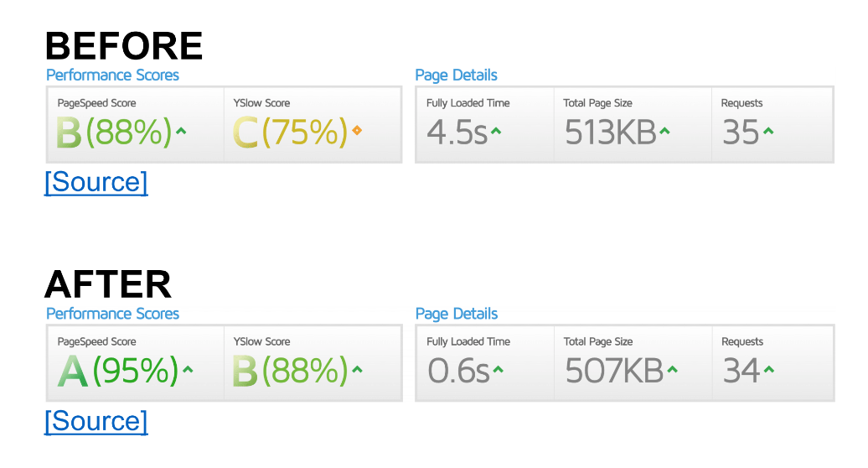Open the Source link under AFTER results
Viewport: 868px width, 468px height.
(x=96, y=421)
